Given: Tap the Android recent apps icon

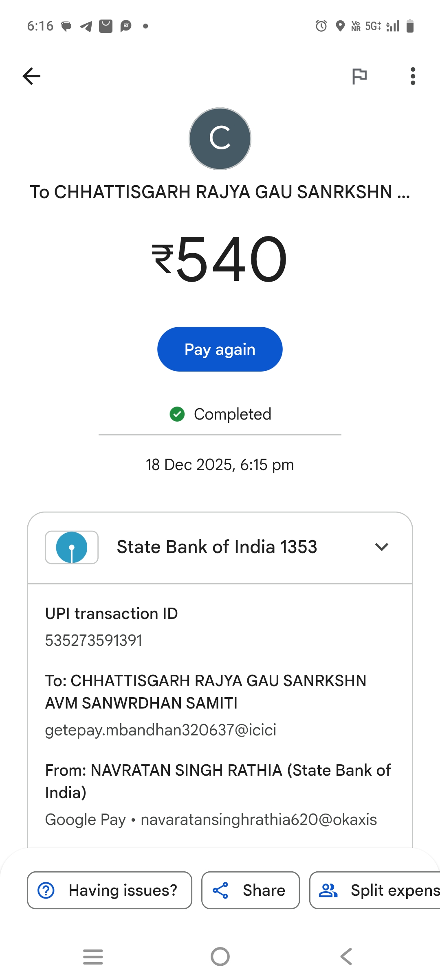Looking at the screenshot, I should pyautogui.click(x=93, y=956).
